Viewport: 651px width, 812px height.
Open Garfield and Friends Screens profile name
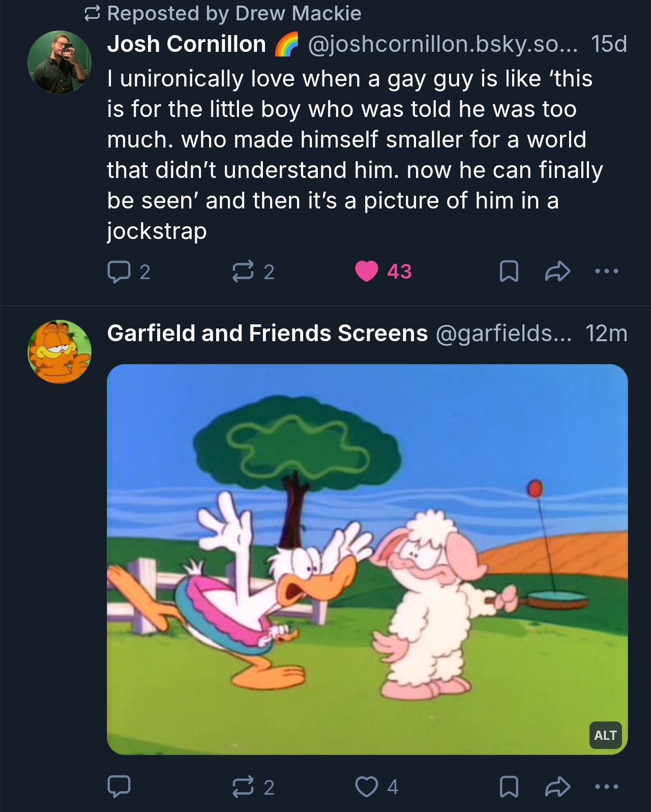268,334
